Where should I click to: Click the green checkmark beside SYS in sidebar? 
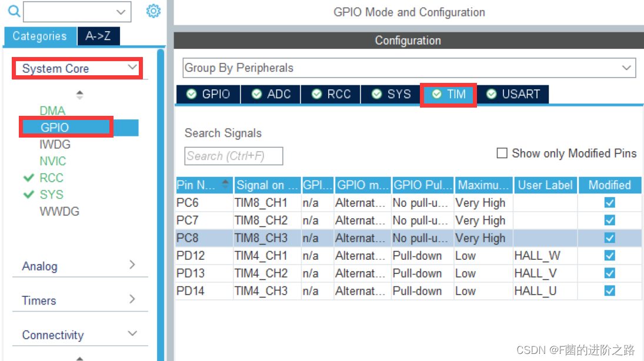tap(28, 195)
